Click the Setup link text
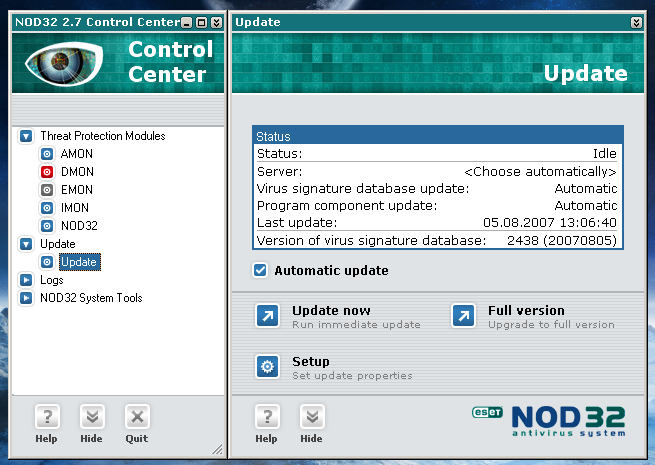The height and width of the screenshot is (465, 655). (x=311, y=361)
